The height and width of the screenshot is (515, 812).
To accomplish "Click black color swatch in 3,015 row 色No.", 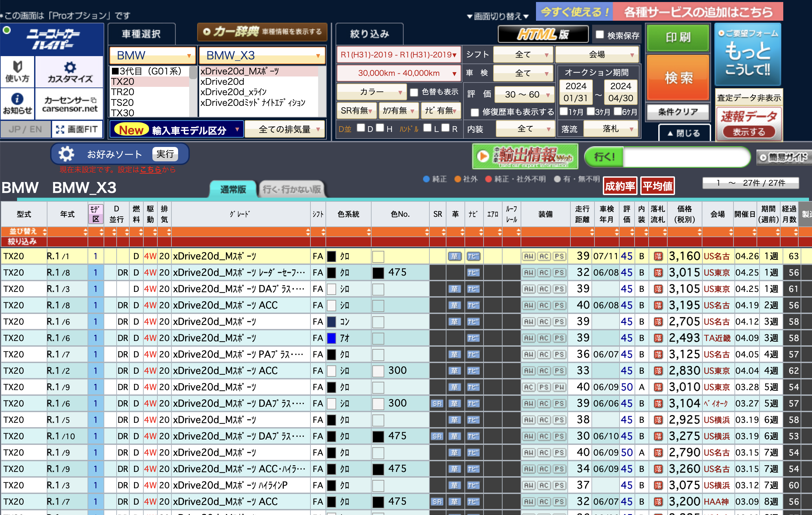I will click(x=378, y=273).
